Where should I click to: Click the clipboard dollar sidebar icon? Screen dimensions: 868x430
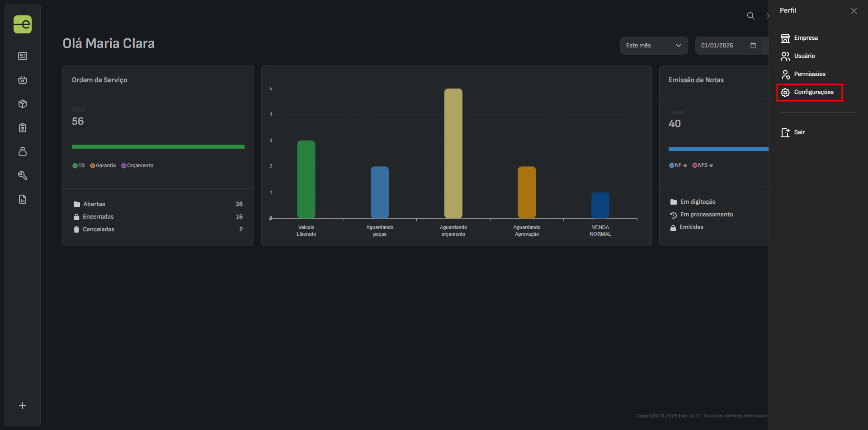coord(23,128)
